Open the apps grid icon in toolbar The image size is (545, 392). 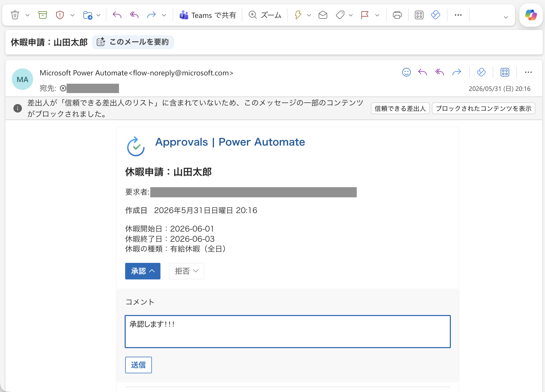[x=419, y=15]
